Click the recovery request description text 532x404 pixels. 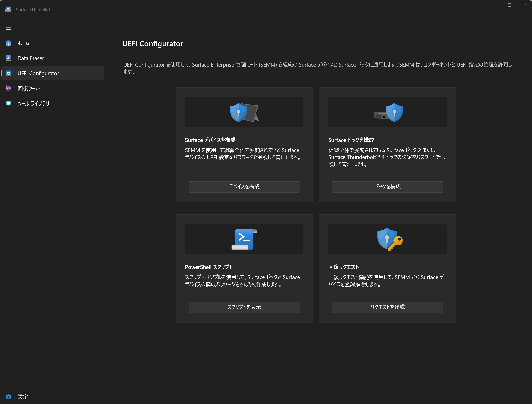click(x=386, y=281)
